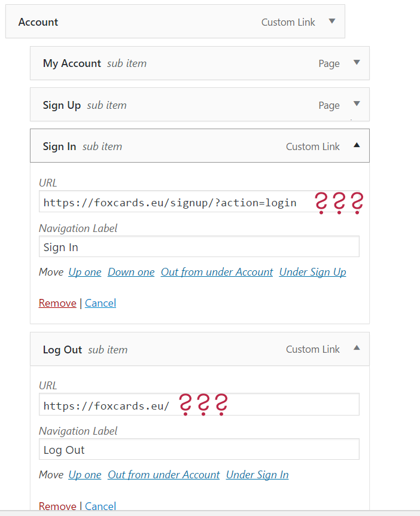Expand the My Account sub item arrow
420x516 pixels.
coord(357,63)
